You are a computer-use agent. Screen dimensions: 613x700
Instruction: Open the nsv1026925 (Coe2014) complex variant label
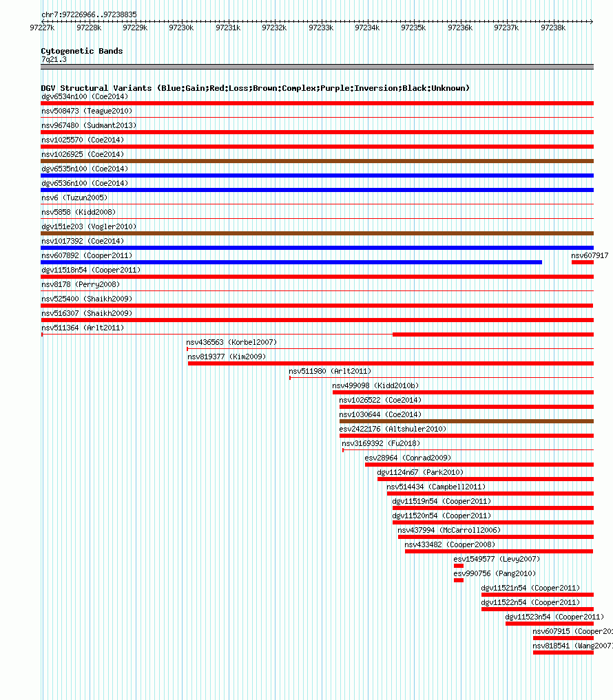tap(83, 154)
